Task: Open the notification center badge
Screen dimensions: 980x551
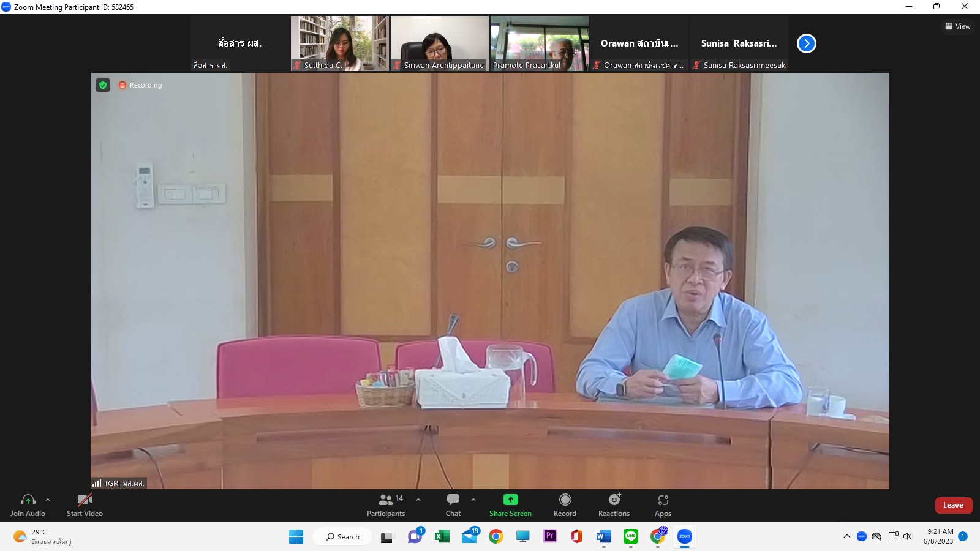Action: point(963,536)
